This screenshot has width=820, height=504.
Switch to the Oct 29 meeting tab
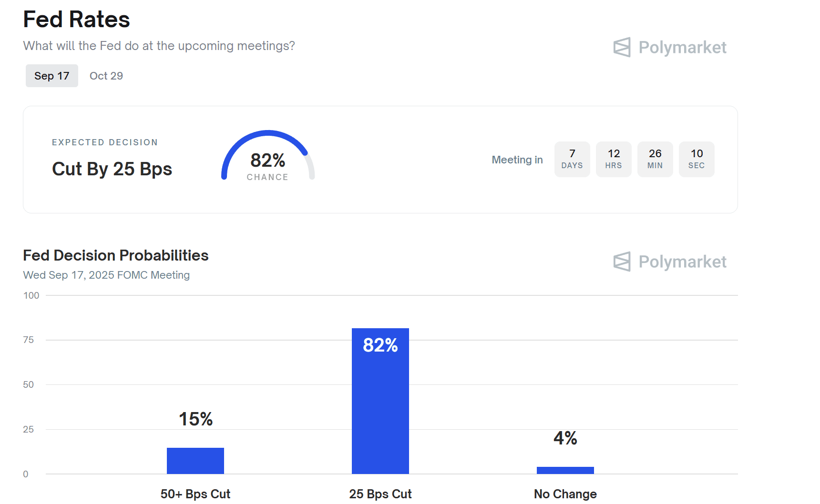[x=106, y=76]
